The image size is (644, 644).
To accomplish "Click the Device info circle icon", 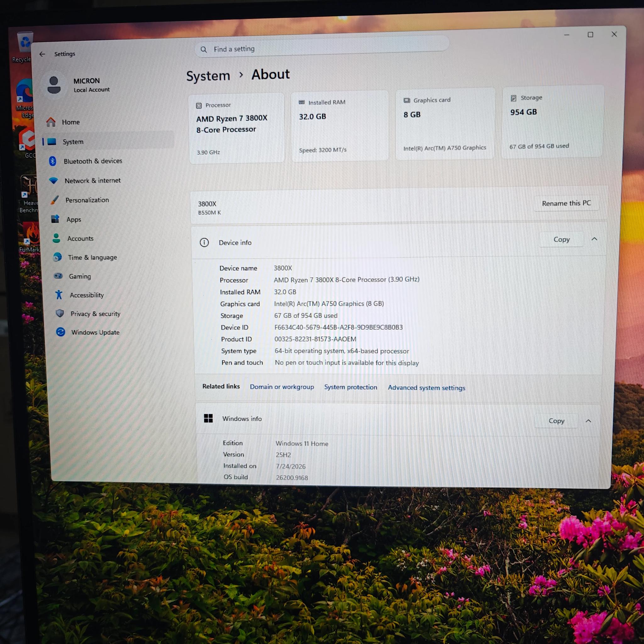I will click(204, 242).
